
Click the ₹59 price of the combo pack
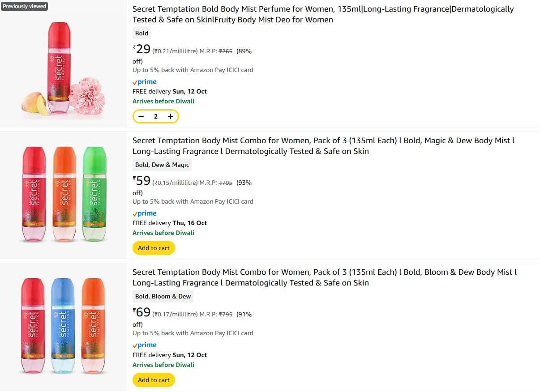141,181
